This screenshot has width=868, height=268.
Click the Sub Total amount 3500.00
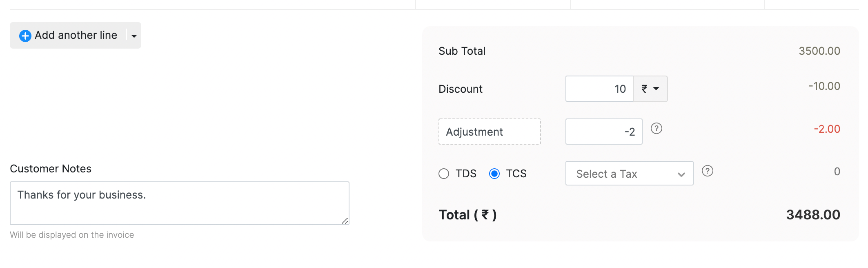click(819, 51)
